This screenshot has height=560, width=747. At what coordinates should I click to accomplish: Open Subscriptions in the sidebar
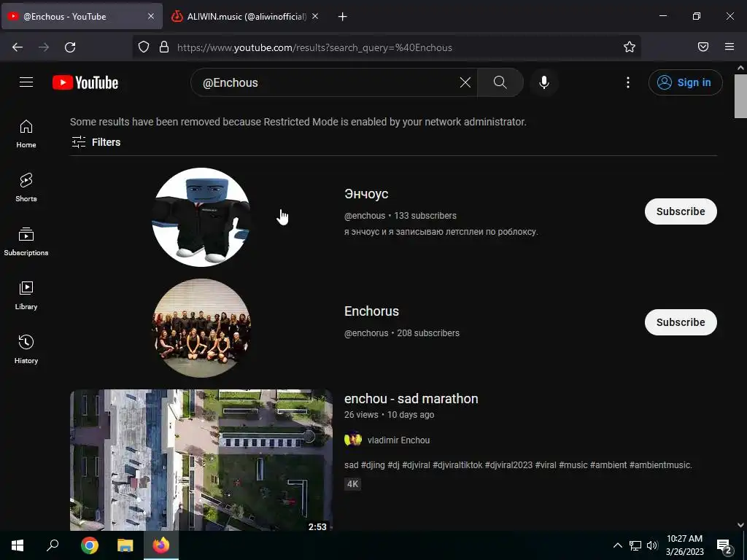click(26, 241)
